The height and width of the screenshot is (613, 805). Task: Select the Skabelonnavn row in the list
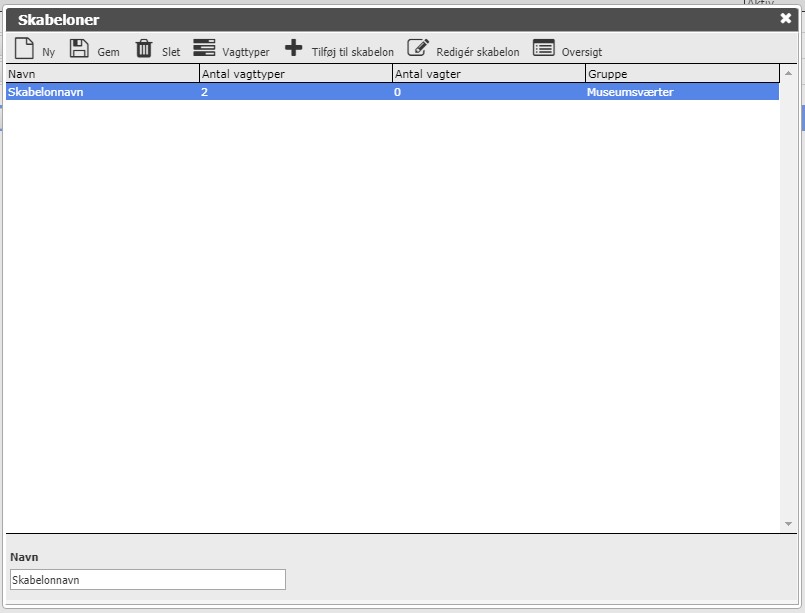[x=100, y=92]
